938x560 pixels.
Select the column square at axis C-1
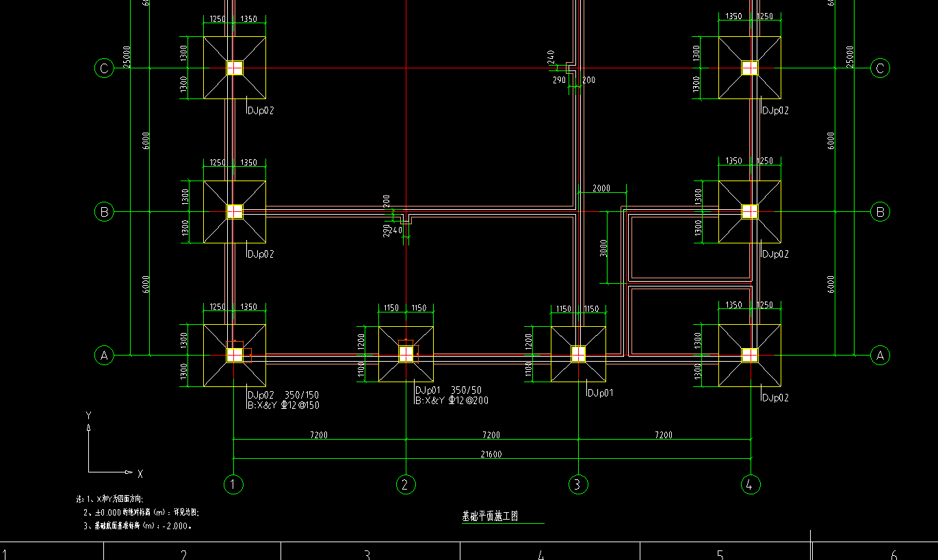click(x=235, y=68)
